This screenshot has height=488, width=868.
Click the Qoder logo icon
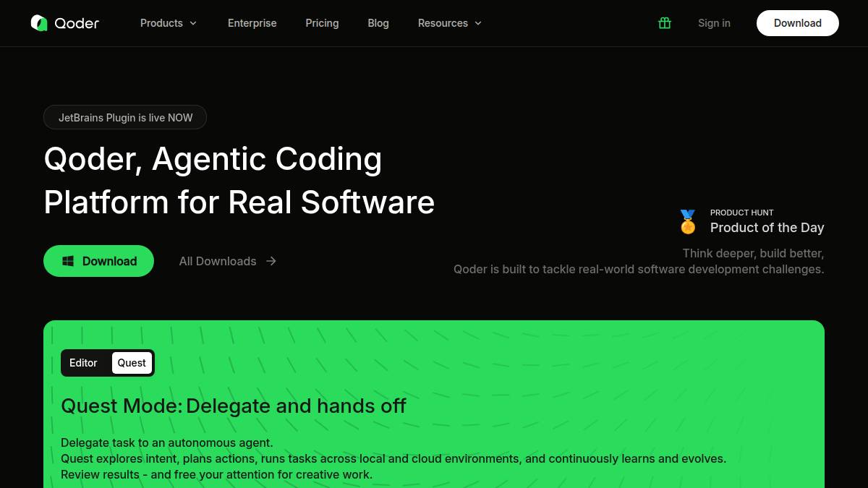[x=39, y=23]
